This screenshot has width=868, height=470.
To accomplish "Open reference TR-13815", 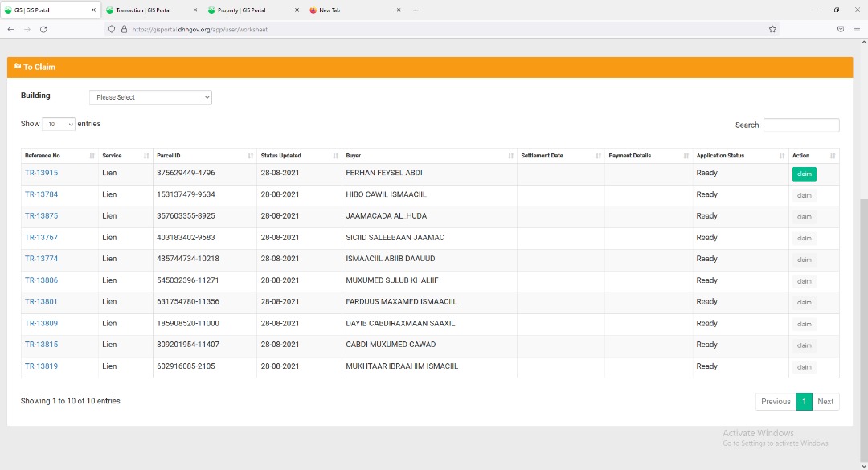I will point(42,345).
